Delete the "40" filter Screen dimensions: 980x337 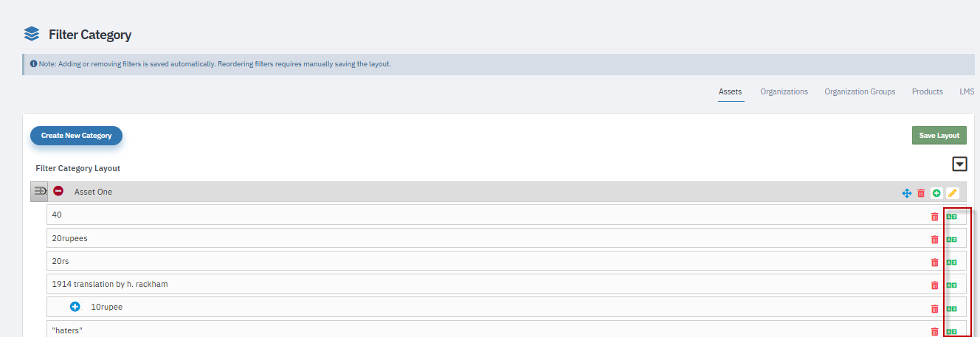click(x=935, y=217)
